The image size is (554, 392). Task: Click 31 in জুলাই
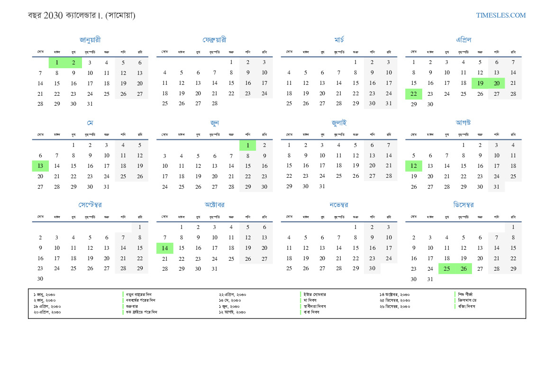322,186
